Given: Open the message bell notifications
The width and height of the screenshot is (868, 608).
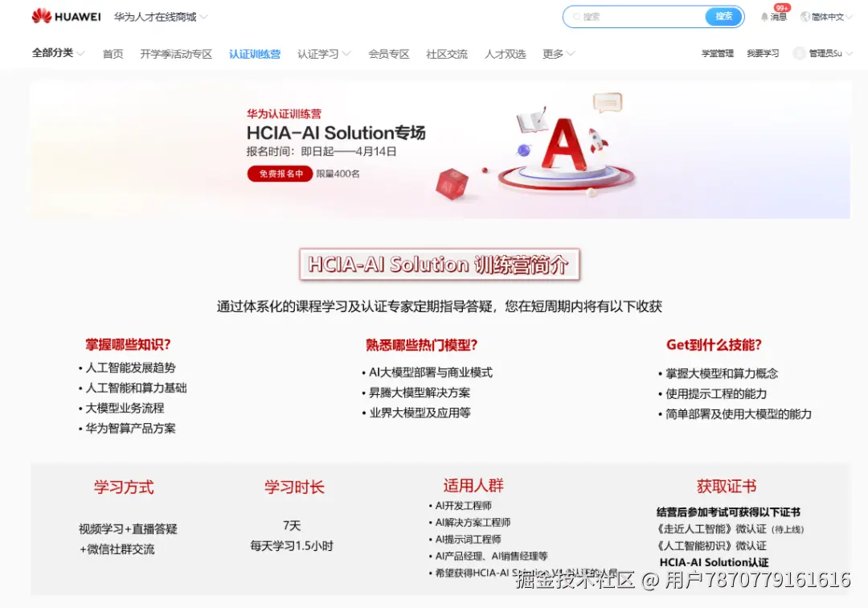Looking at the screenshot, I should click(x=764, y=17).
